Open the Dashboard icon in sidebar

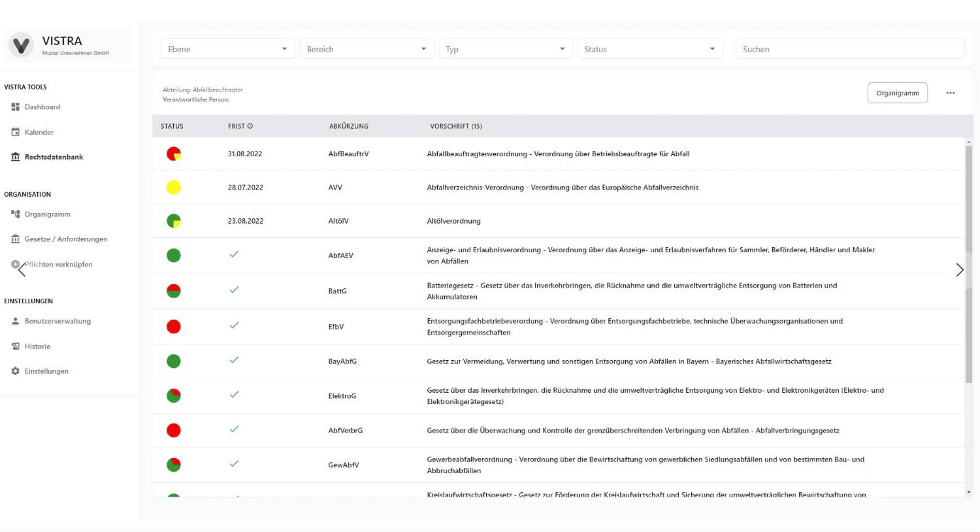click(x=15, y=107)
